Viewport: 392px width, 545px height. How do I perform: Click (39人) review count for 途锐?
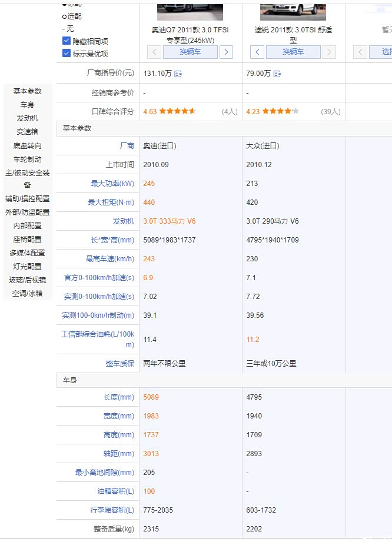point(331,112)
